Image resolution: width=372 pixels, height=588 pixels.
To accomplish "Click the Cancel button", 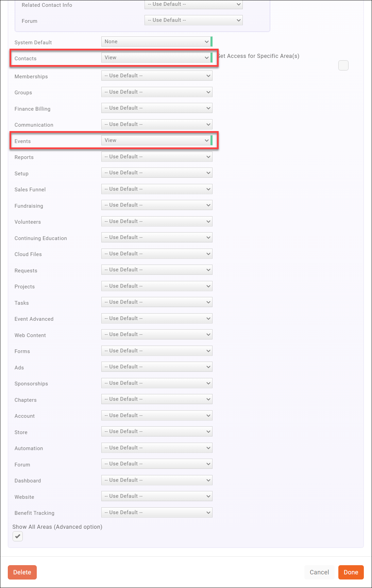I will click(x=319, y=572).
